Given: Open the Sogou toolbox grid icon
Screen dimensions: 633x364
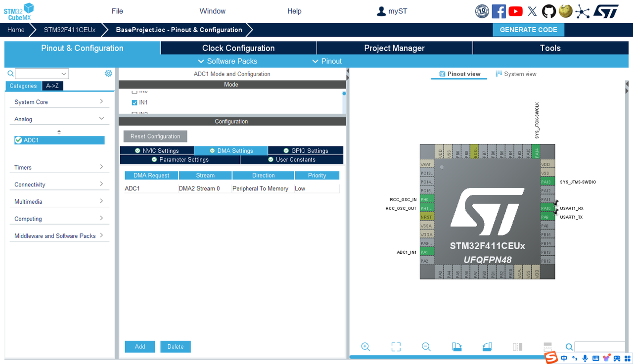Looking at the screenshot, I should [x=627, y=358].
